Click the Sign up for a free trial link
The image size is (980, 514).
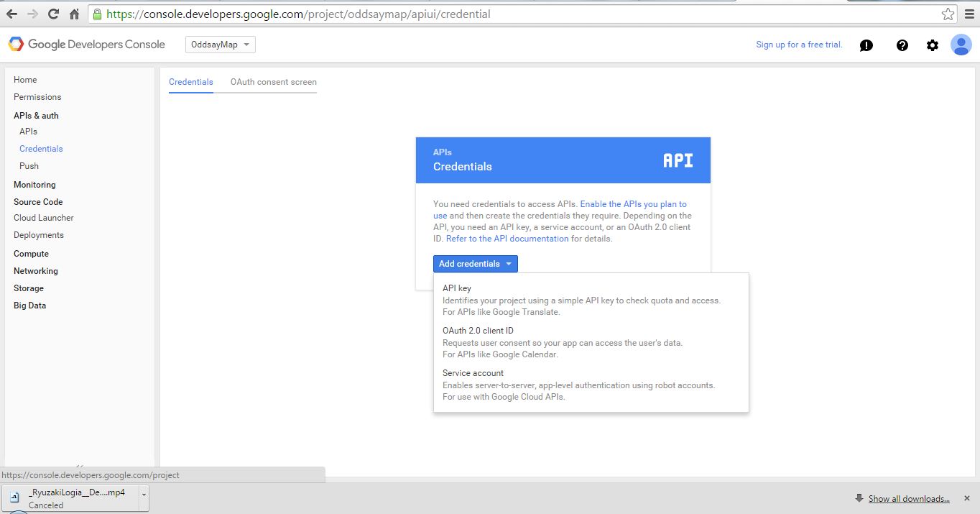click(x=799, y=45)
